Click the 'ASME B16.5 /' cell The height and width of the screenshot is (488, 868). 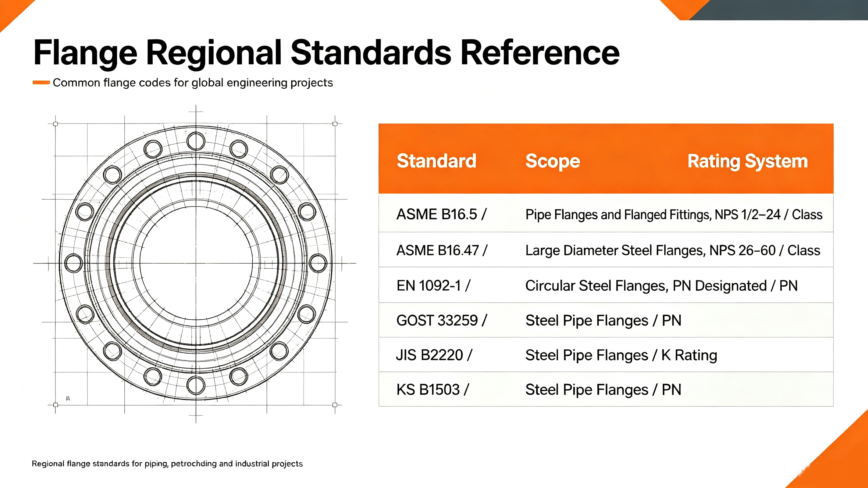[441, 214]
